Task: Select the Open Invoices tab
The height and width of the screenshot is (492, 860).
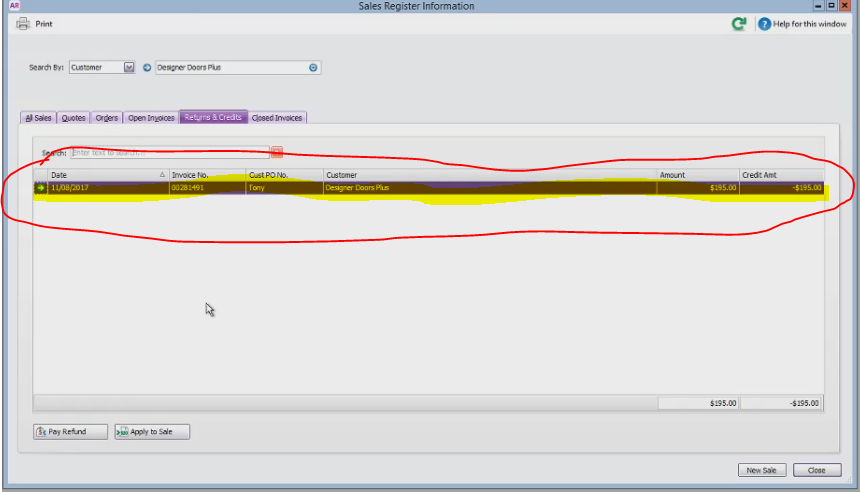Action: [151, 118]
